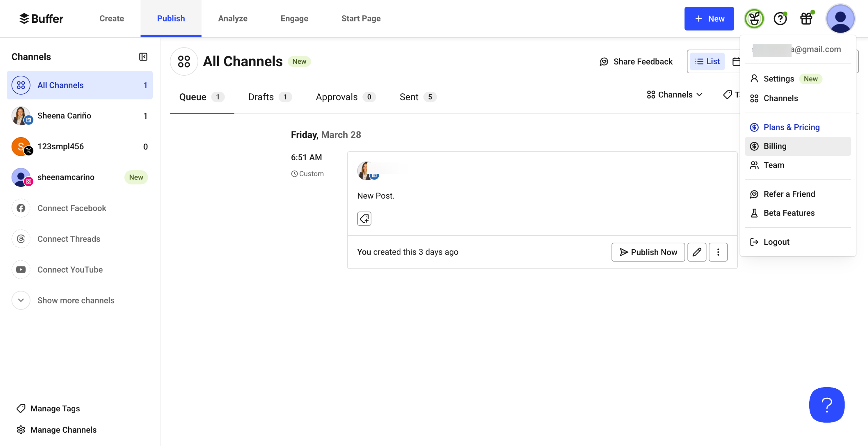Click the pencil edit post icon

point(697,252)
